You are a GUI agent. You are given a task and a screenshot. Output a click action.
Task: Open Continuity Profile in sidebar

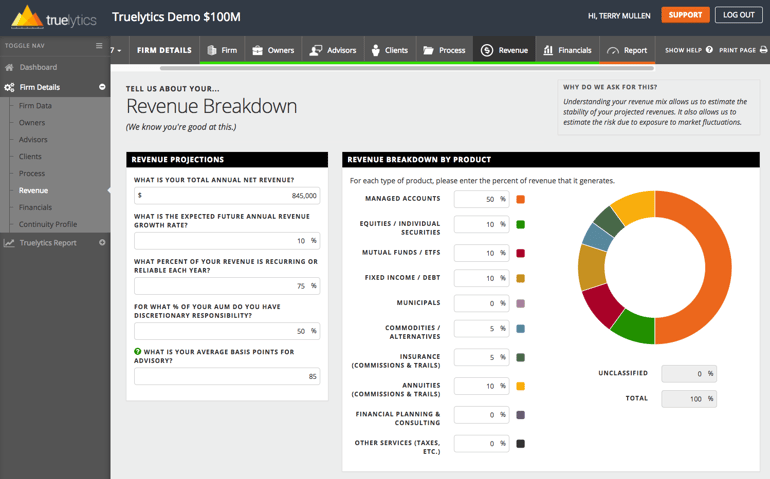(48, 225)
